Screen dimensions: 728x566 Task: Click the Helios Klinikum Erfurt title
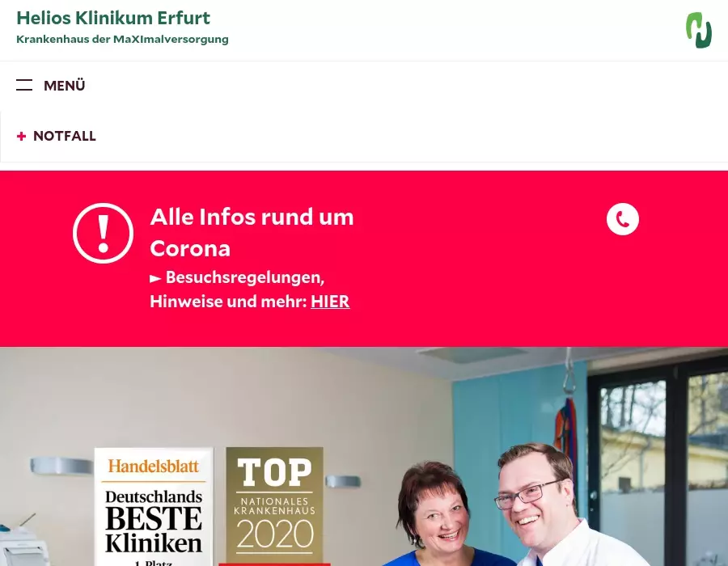coord(113,18)
